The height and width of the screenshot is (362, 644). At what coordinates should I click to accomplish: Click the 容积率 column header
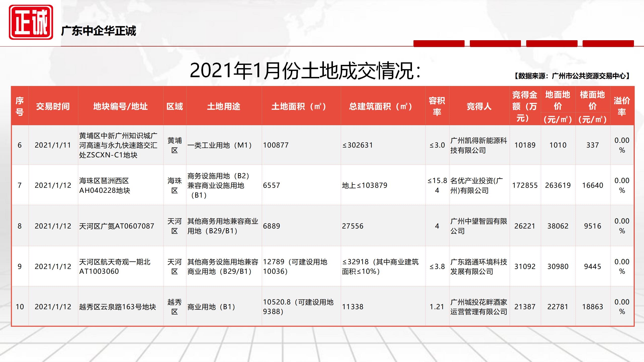(x=437, y=106)
